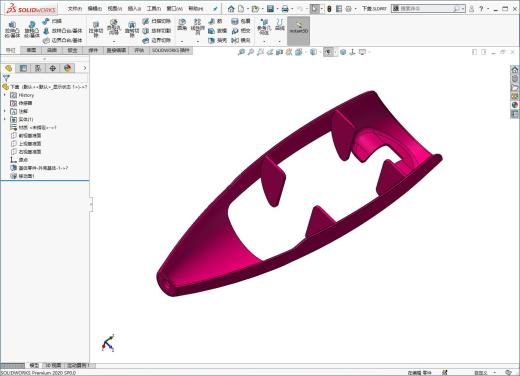Select the Linear Pattern tool
Screen dimensions: 520x376
pyautogui.click(x=197, y=27)
